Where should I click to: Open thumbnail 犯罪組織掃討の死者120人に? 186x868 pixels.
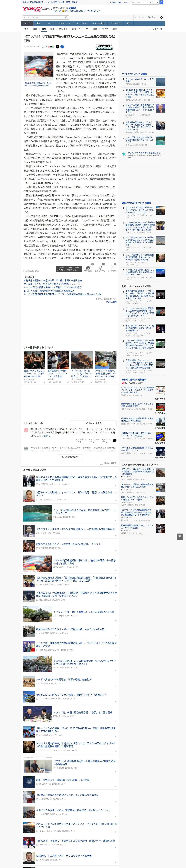click(58, 360)
